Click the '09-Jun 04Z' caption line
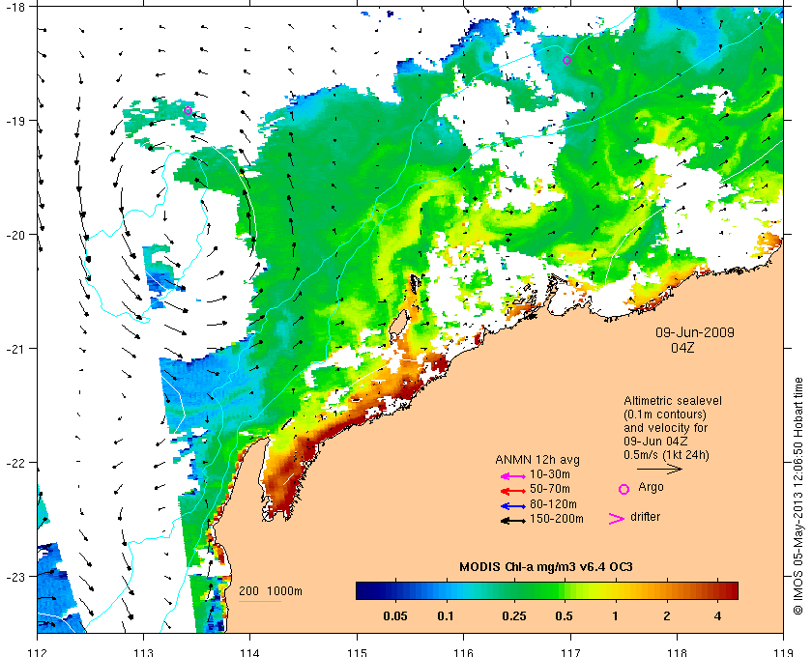Screen dimensions: 812x657 point(655,442)
